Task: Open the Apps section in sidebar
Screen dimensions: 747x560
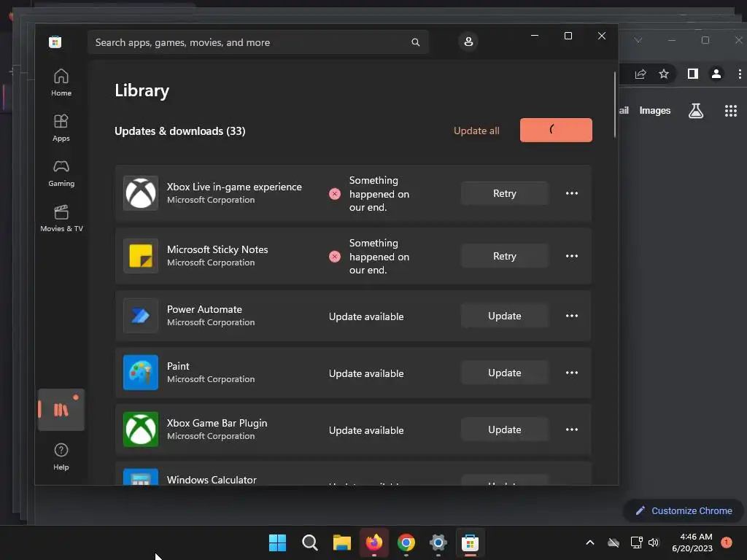Action: point(61,128)
